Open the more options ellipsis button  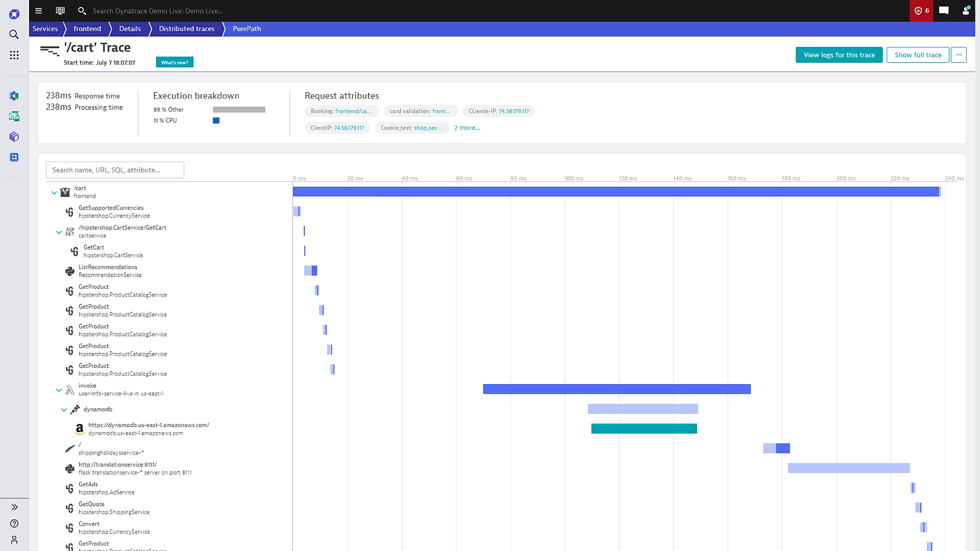click(x=959, y=55)
